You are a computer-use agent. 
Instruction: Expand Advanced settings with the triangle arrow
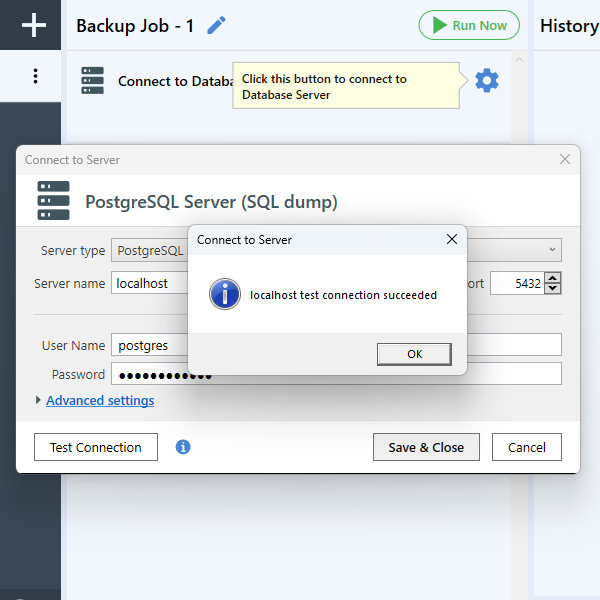38,400
